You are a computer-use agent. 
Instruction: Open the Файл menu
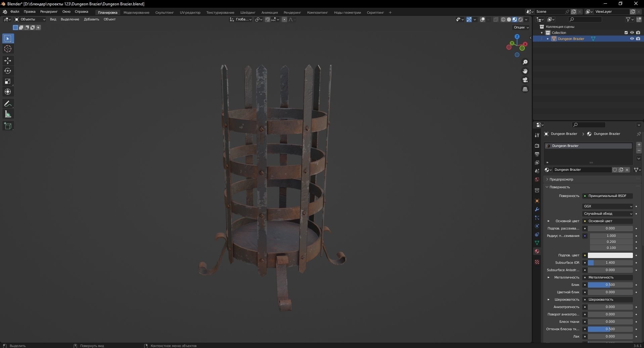point(15,12)
